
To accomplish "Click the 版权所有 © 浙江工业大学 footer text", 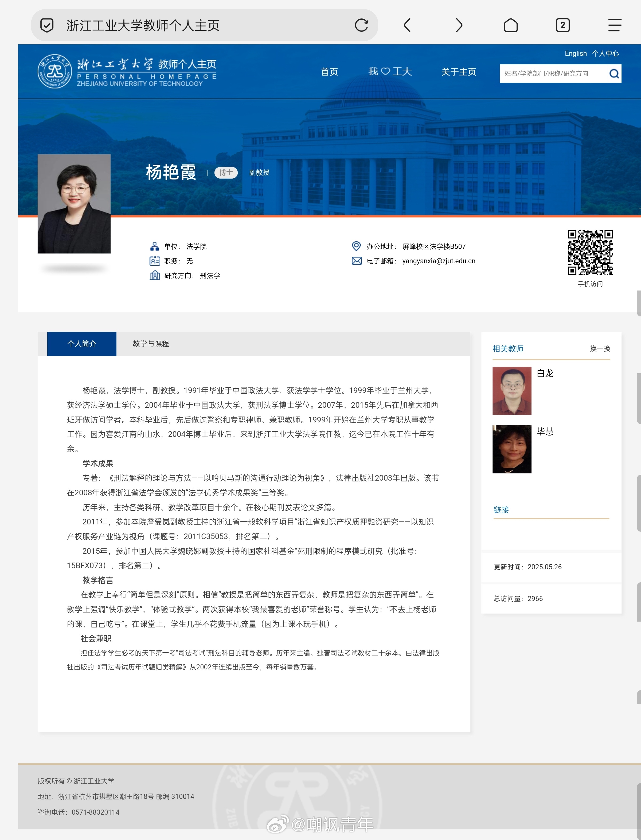I will point(76,781).
